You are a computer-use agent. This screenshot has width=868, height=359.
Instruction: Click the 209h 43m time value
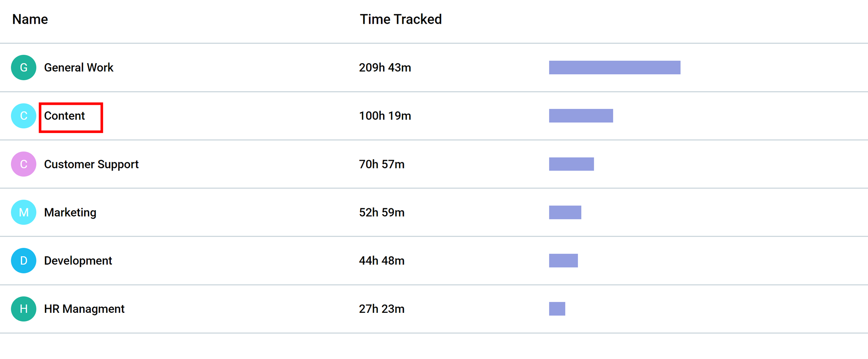point(385,67)
